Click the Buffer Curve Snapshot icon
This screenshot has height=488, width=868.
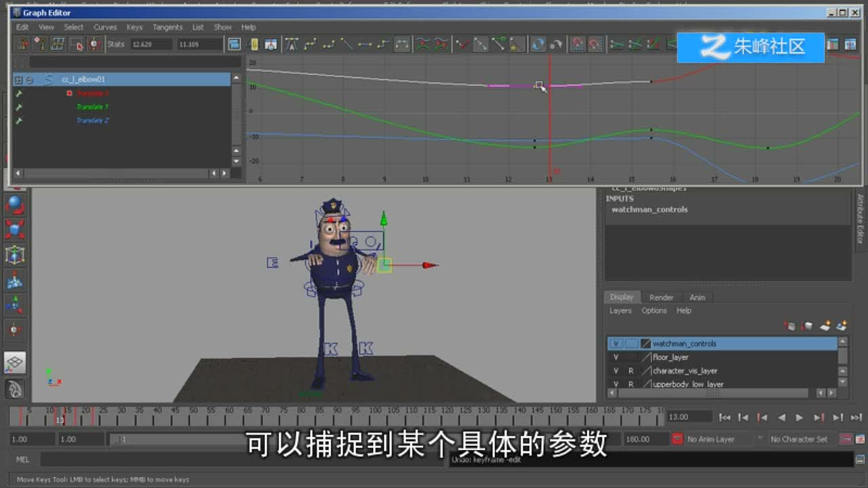422,45
